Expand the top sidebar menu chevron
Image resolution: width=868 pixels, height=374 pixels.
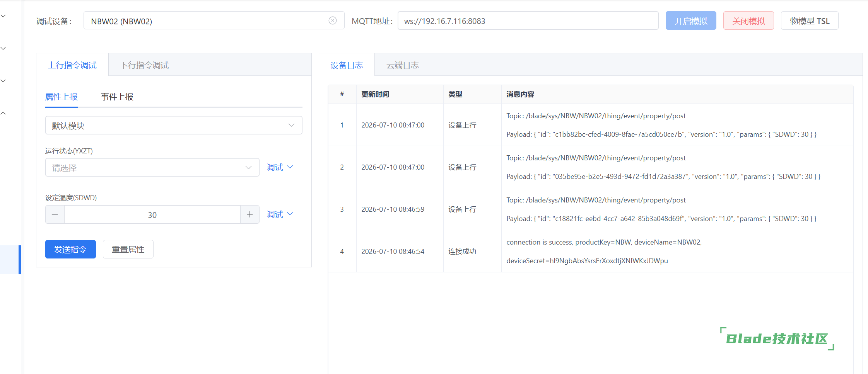click(3, 16)
